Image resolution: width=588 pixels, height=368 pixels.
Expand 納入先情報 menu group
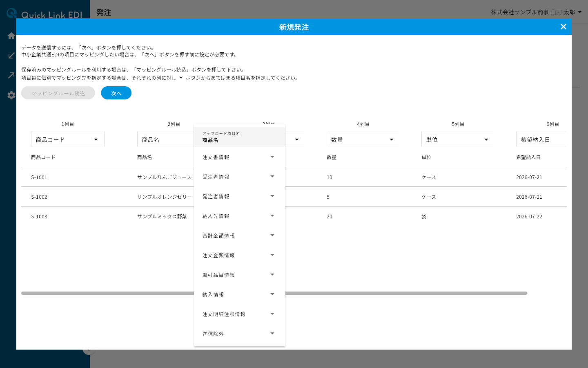[x=240, y=216]
